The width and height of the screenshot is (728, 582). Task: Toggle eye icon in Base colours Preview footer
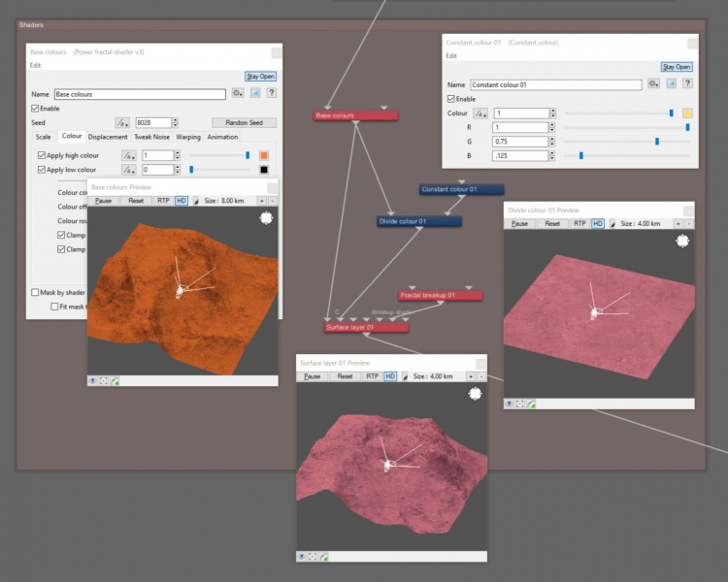click(x=92, y=381)
